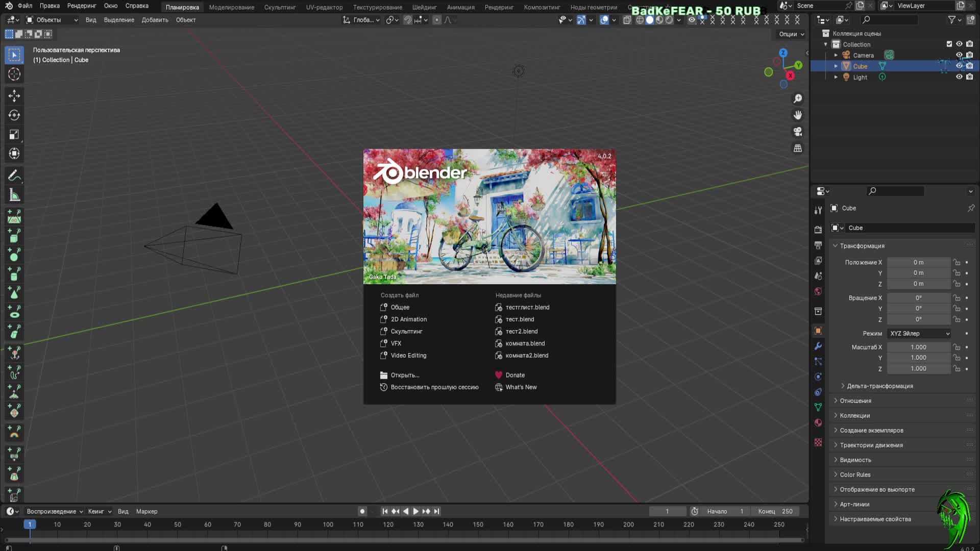This screenshot has height=551, width=980.
Task: Select the Rotate tool
Action: (x=14, y=115)
